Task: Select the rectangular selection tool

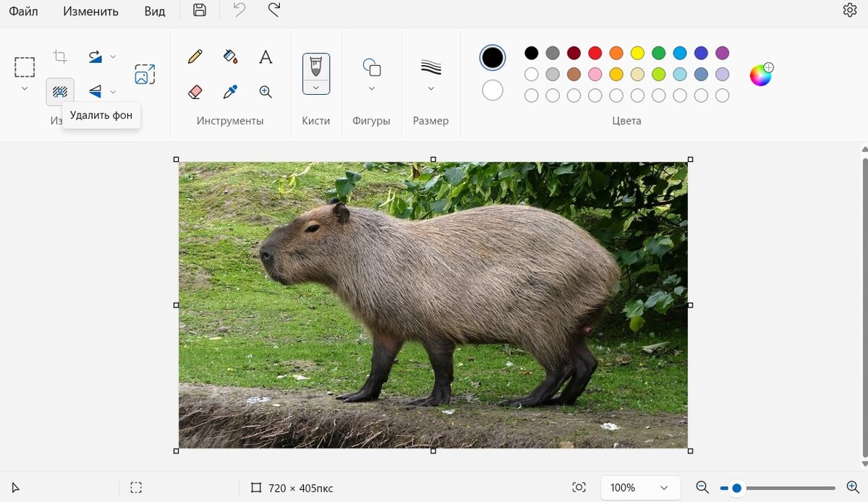Action: 25,67
